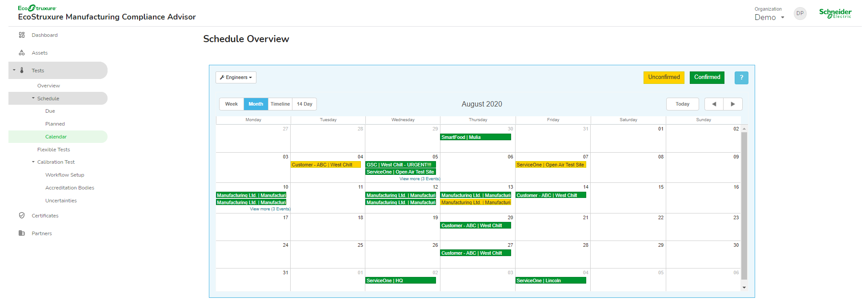
Task: Open Customer - ABC event on the 27th
Action: pyautogui.click(x=476, y=253)
